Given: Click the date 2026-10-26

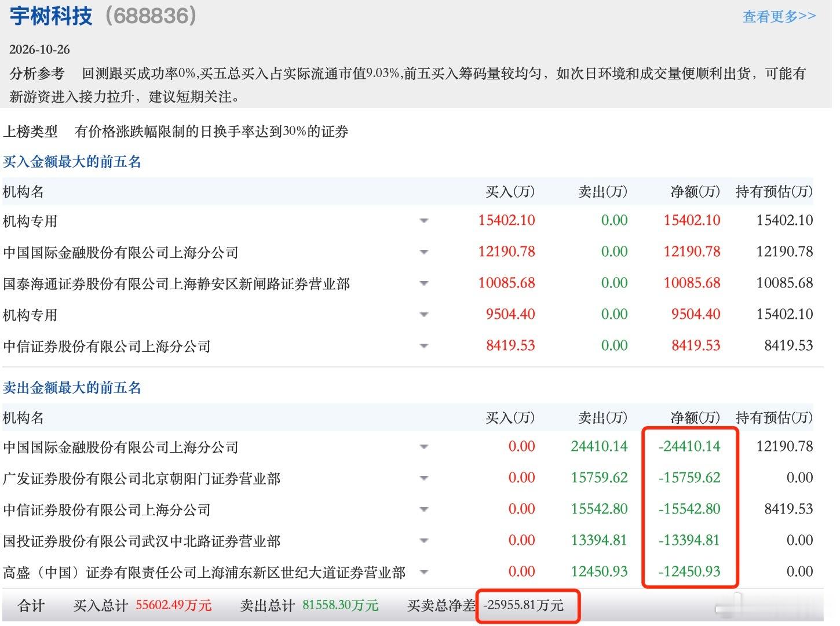Looking at the screenshot, I should point(40,49).
